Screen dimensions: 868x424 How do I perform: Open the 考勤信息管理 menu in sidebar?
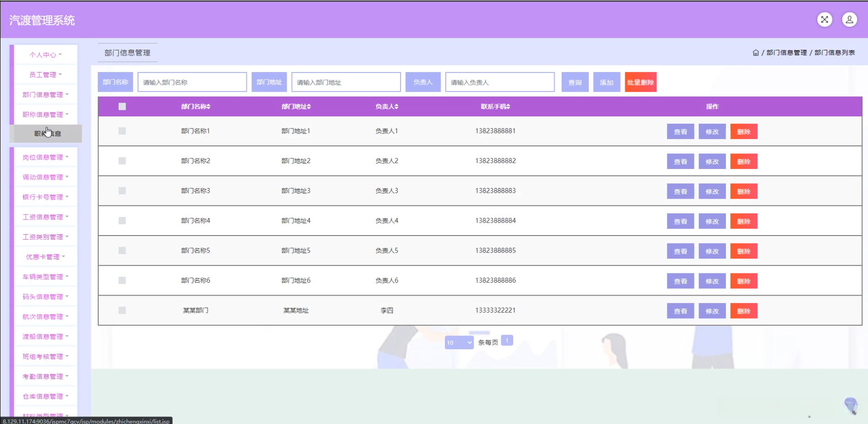[x=46, y=376]
